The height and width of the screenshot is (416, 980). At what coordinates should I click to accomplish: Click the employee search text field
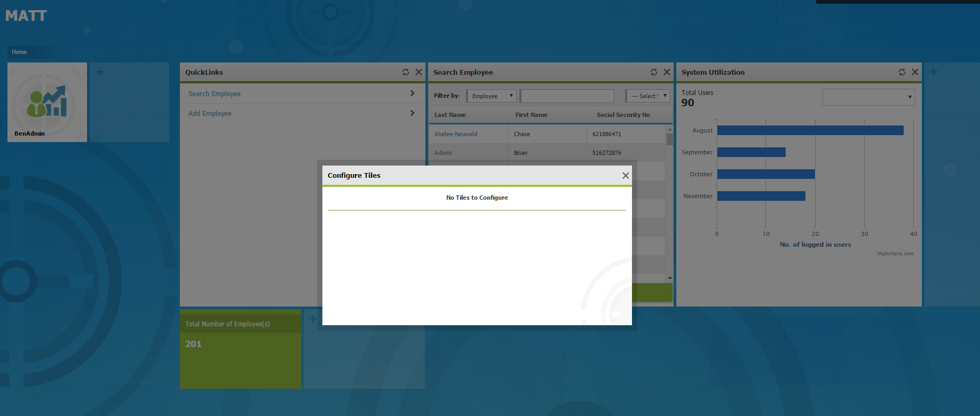pos(567,96)
